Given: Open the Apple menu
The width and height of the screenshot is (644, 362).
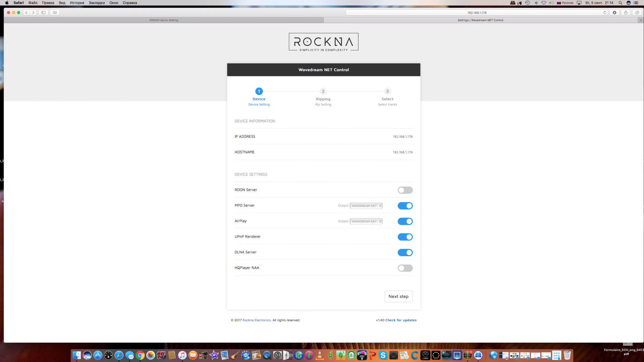Looking at the screenshot, I should (7, 3).
